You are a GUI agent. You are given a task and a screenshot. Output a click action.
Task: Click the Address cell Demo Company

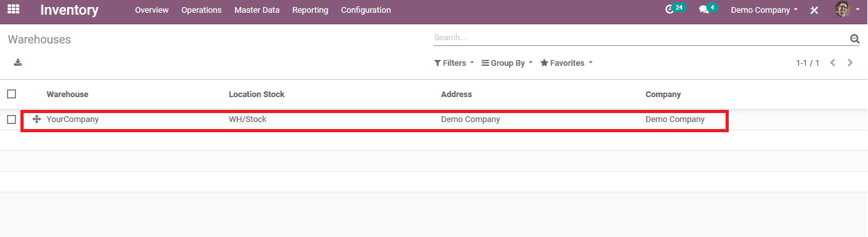(x=471, y=119)
